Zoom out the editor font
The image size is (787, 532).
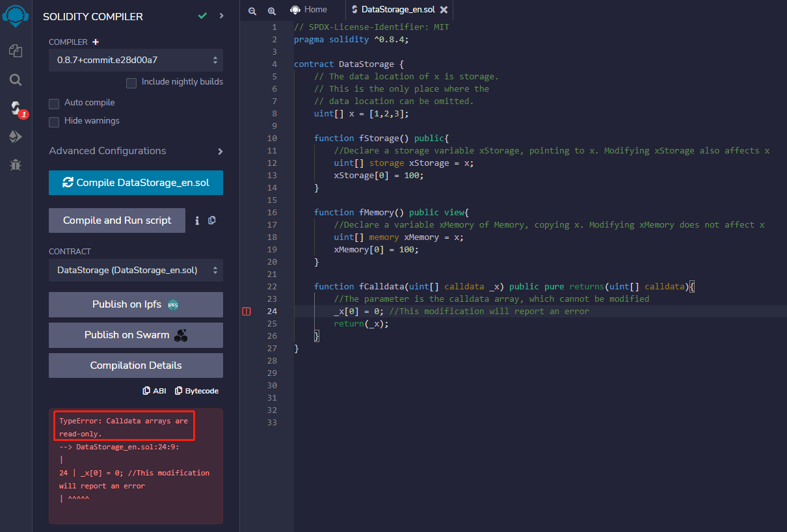tap(252, 10)
